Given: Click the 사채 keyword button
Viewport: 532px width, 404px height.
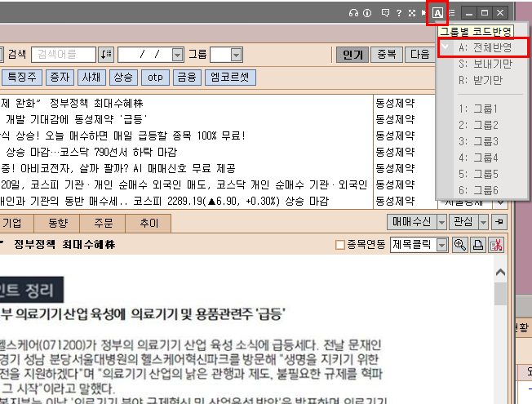Looking at the screenshot, I should [91, 77].
